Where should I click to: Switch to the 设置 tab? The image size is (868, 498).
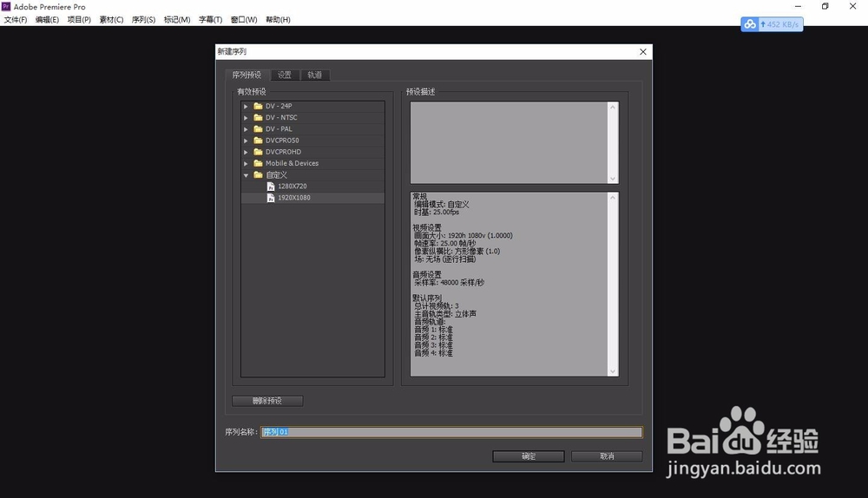coord(285,75)
